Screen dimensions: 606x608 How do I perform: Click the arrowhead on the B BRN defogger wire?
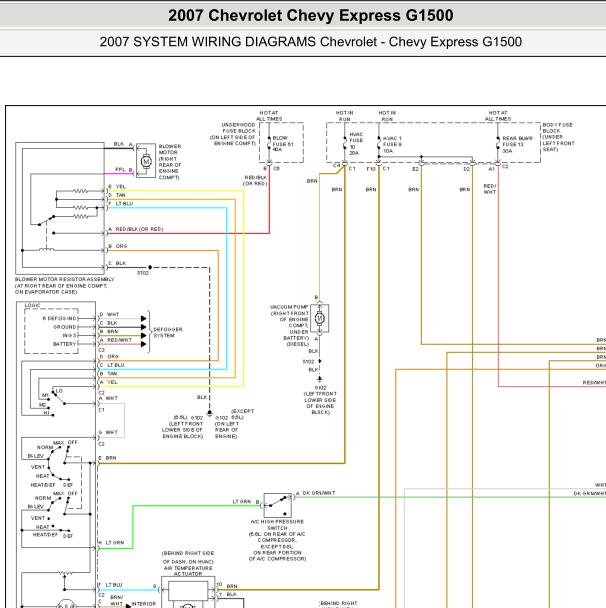click(x=144, y=335)
